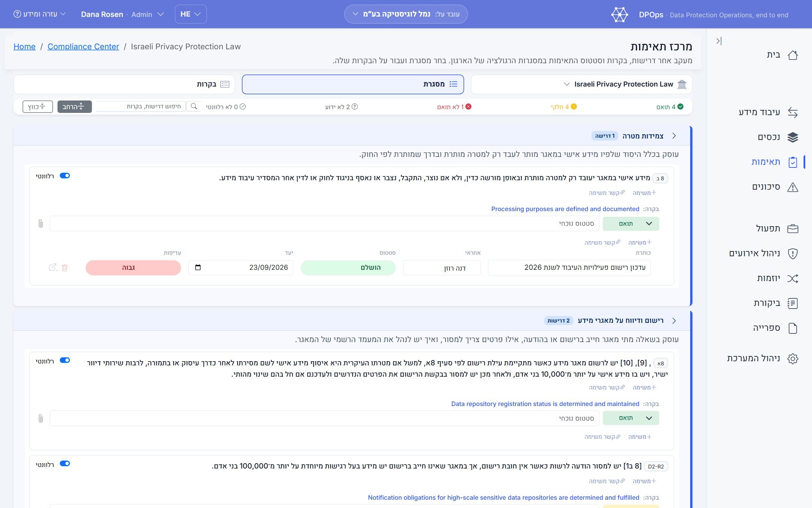Open the HE language dropdown
Image resolution: width=812 pixels, height=508 pixels.
pos(191,14)
